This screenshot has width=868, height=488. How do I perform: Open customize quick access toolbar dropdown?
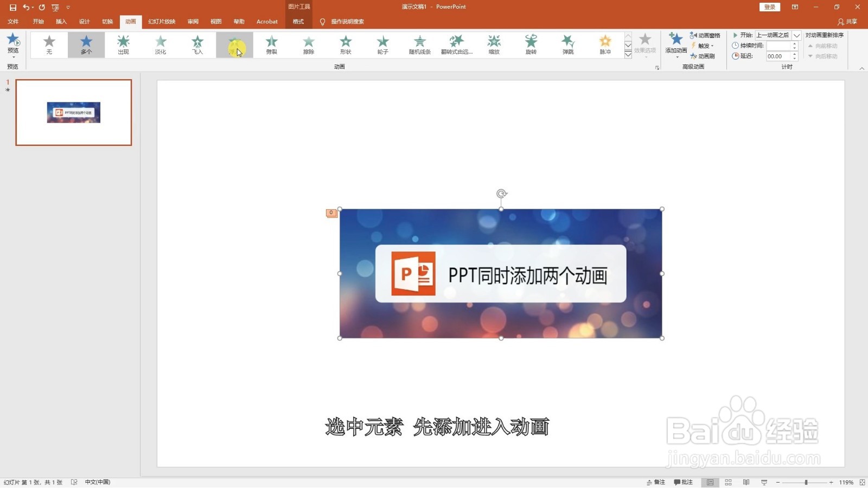pos(68,7)
